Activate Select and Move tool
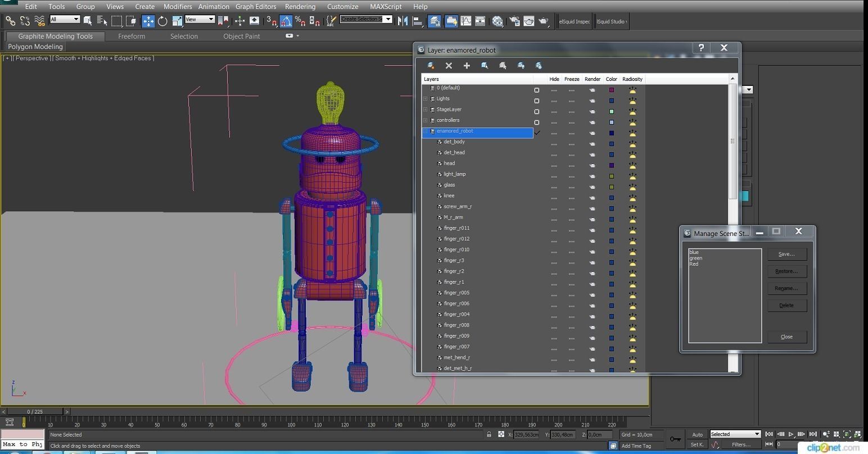868x454 pixels. [148, 21]
